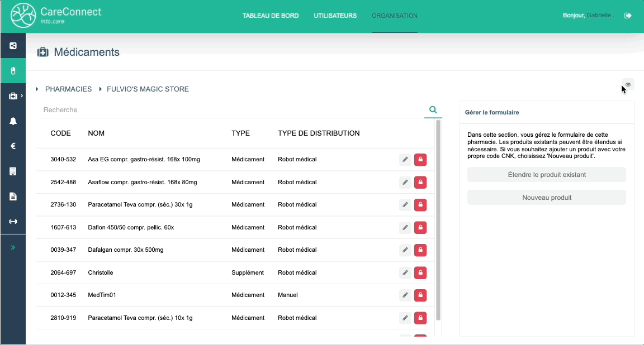
Task: Open the euro billing sidebar icon
Action: point(13,146)
